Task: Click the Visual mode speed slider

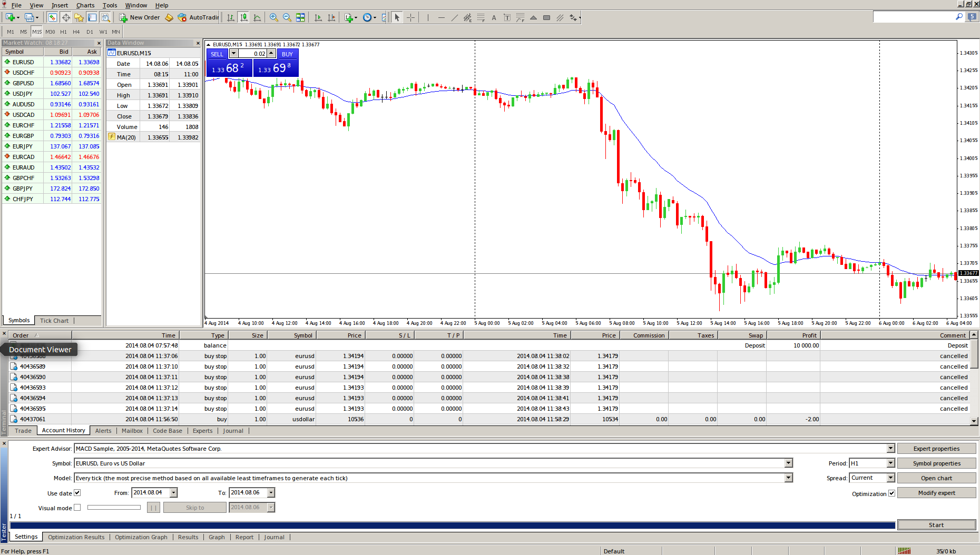Action: pyautogui.click(x=114, y=508)
